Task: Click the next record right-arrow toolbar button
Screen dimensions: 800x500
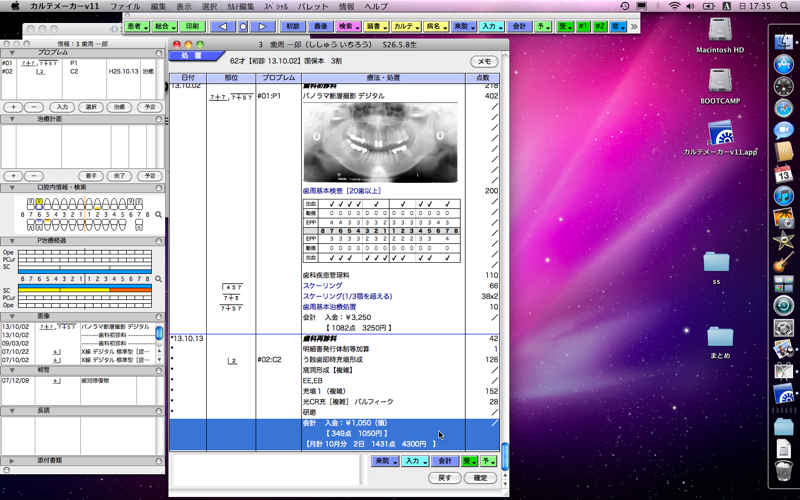Action: tap(262, 26)
